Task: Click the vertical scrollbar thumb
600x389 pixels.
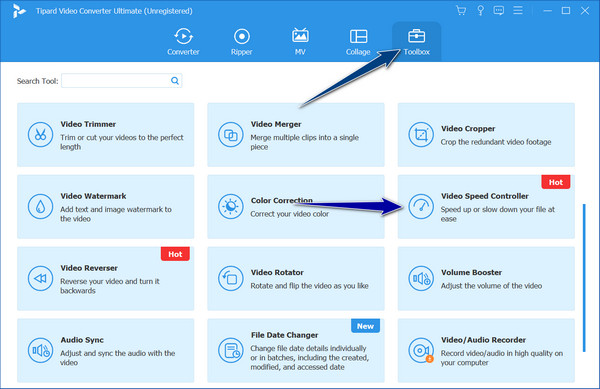Action: (x=584, y=278)
